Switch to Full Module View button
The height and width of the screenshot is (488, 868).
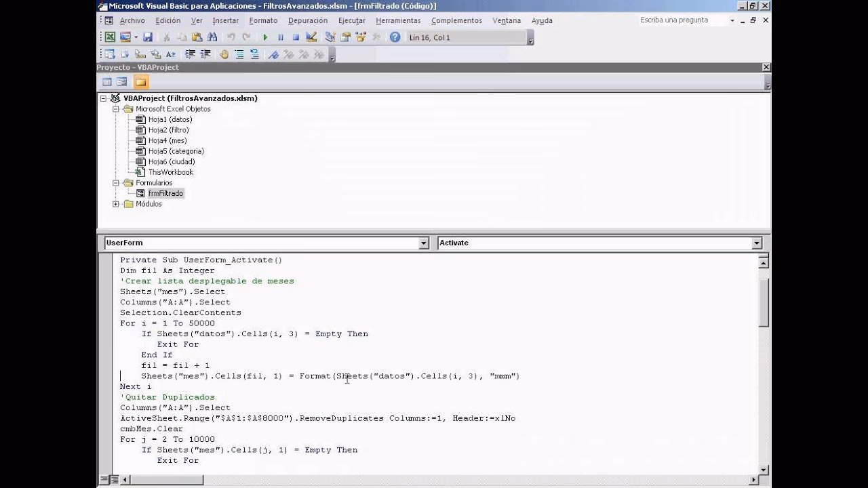click(x=115, y=480)
